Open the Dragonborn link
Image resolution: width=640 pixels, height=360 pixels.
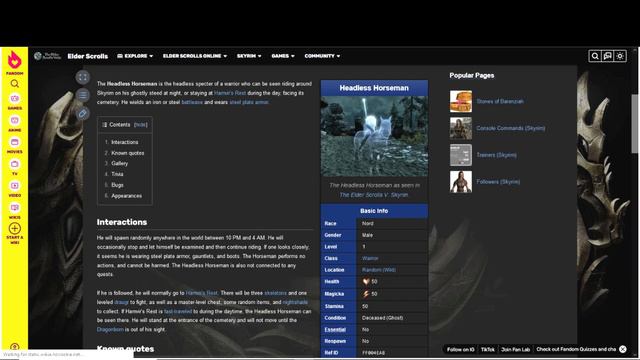pos(110,329)
